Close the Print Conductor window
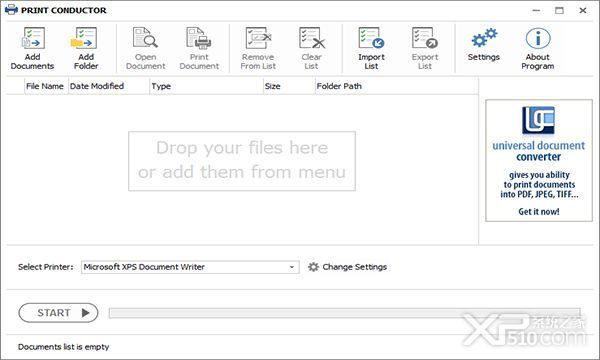 [583, 10]
